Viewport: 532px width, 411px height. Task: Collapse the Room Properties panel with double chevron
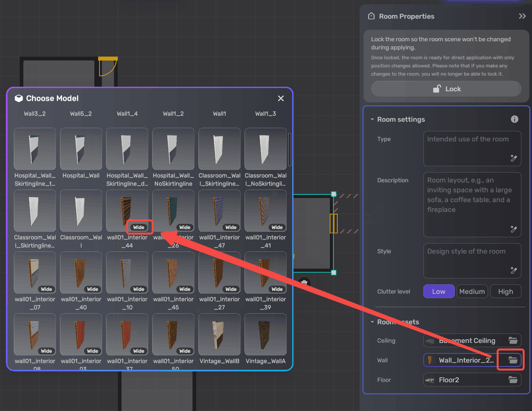(x=522, y=16)
